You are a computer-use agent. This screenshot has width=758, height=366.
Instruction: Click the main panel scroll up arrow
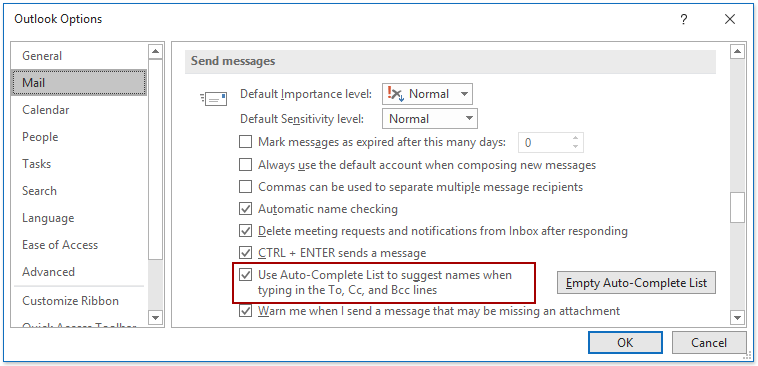(737, 52)
